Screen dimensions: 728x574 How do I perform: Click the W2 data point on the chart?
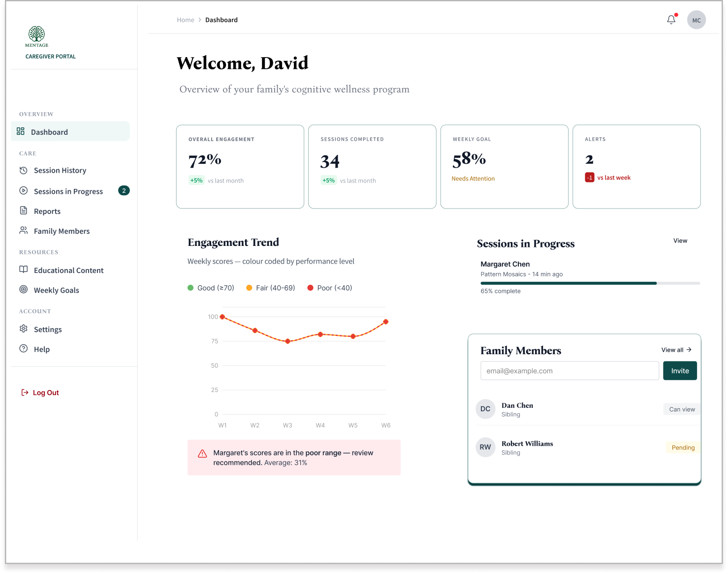tap(255, 331)
